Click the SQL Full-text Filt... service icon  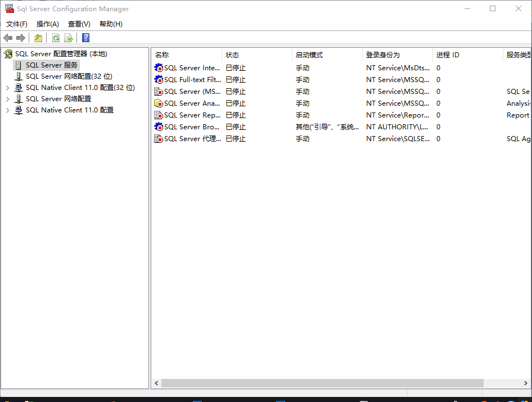[159, 80]
